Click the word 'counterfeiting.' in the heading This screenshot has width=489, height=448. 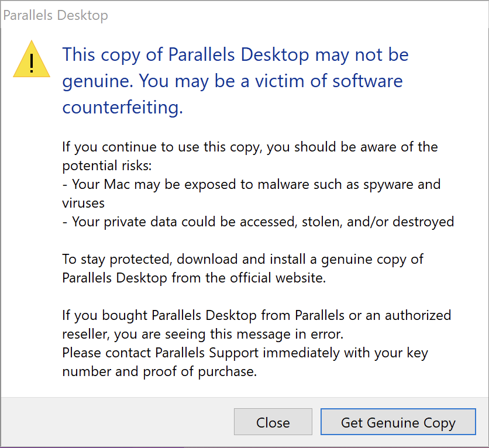[123, 107]
